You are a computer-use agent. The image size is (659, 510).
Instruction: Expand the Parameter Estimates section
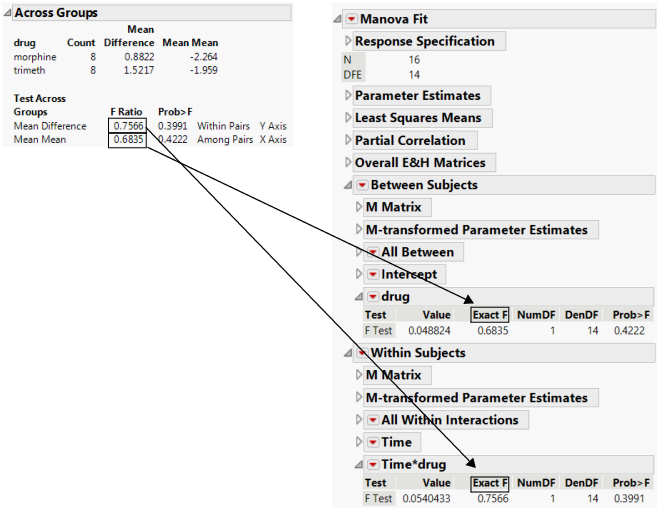coord(348,95)
